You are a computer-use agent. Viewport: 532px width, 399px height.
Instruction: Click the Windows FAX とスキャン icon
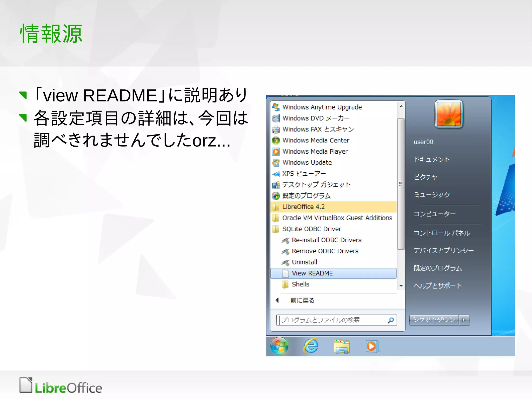pyautogui.click(x=276, y=129)
